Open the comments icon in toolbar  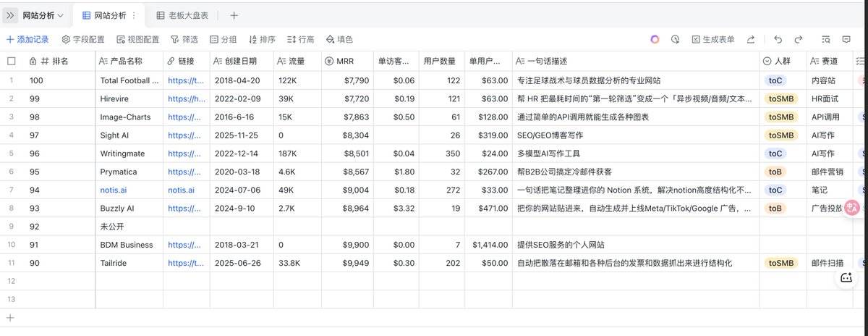coord(846,39)
